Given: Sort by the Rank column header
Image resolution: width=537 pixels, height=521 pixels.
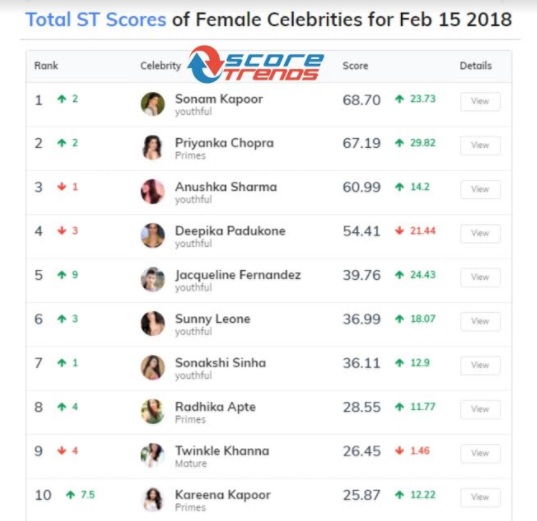Looking at the screenshot, I should (x=46, y=65).
